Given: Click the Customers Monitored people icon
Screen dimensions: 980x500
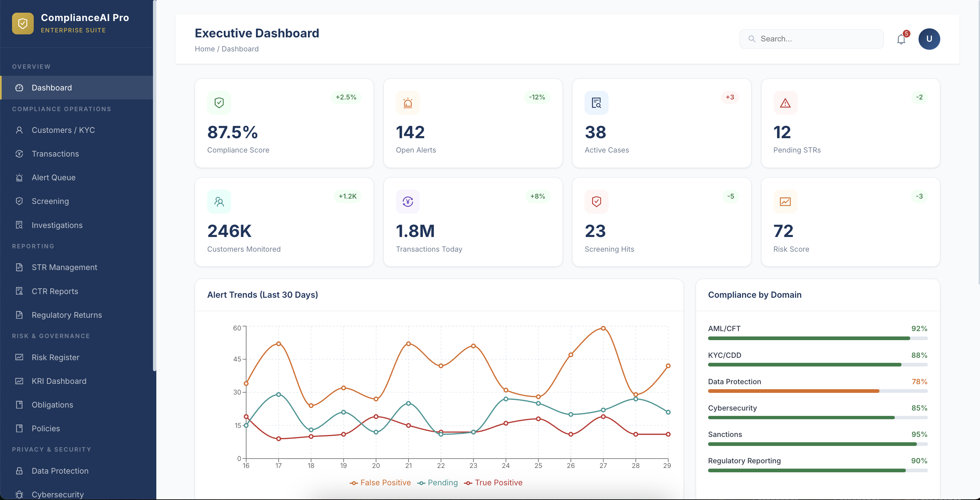Looking at the screenshot, I should [x=219, y=202].
